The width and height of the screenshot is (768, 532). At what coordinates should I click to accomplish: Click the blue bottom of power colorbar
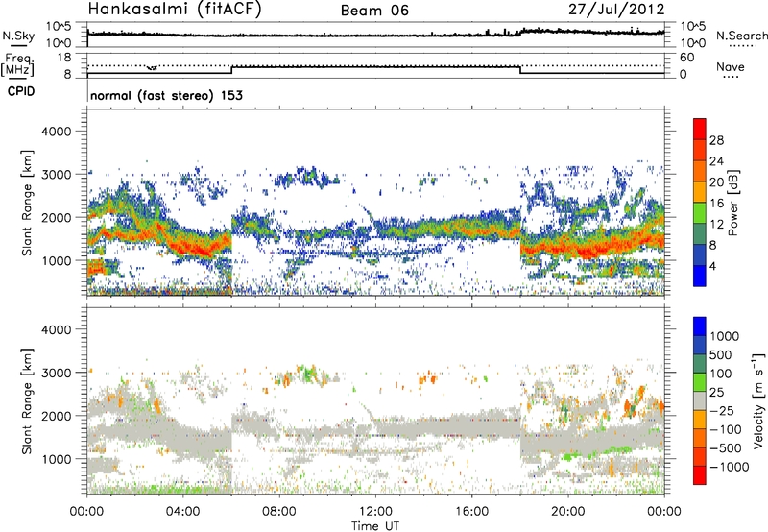click(x=700, y=276)
